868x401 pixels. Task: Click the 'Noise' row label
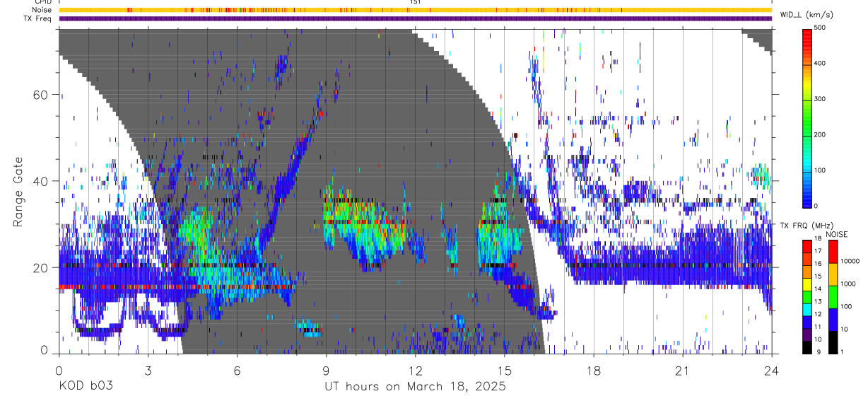coord(42,10)
